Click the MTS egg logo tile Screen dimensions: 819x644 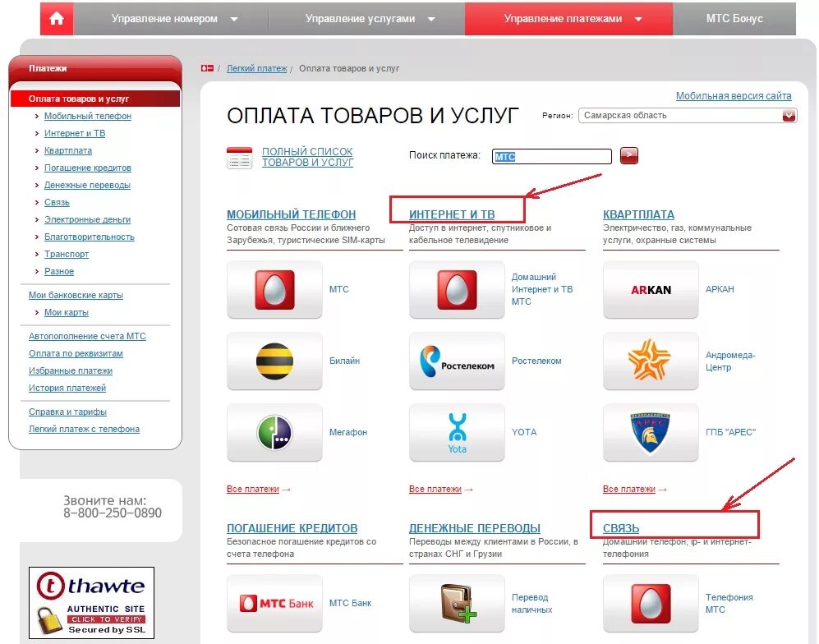point(274,289)
